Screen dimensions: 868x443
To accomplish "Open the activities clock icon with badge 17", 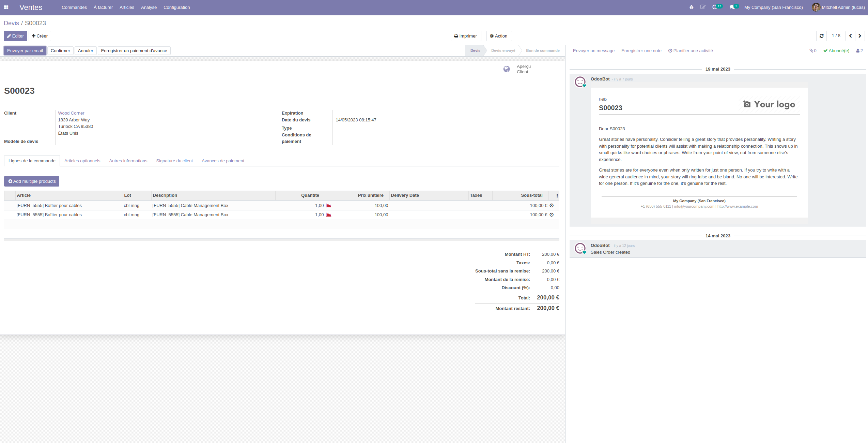I will point(715,7).
